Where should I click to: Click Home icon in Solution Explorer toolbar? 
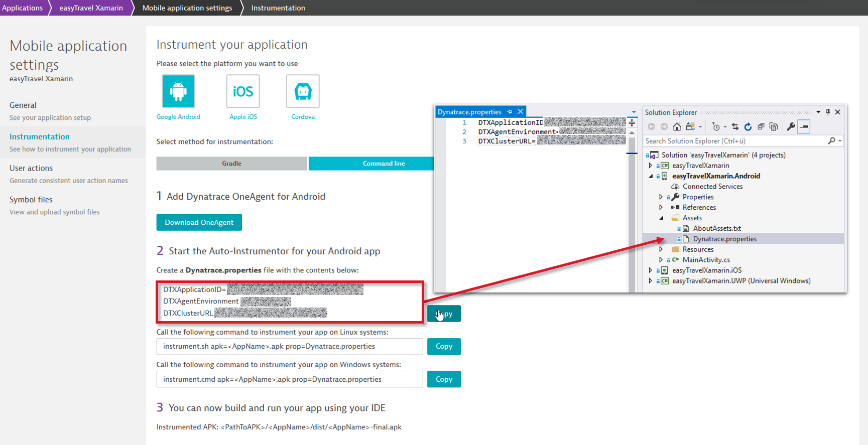click(x=677, y=127)
